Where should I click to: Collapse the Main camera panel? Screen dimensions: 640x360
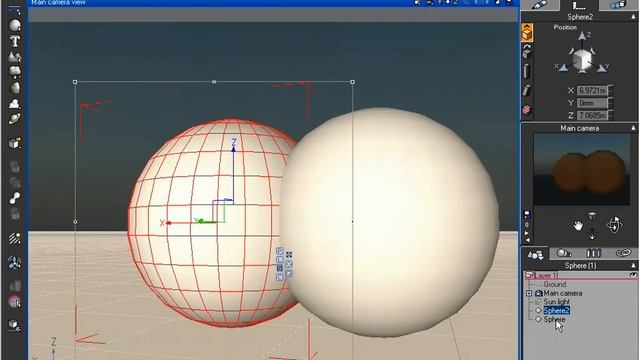pyautogui.click(x=633, y=128)
